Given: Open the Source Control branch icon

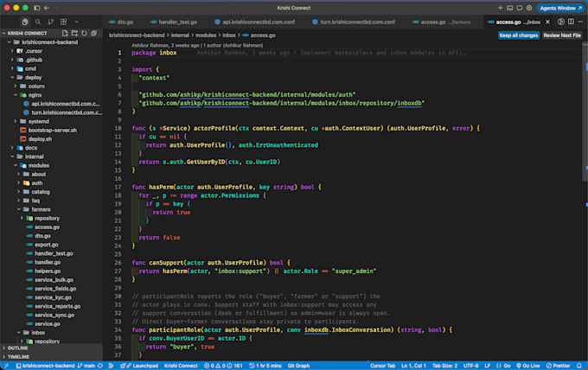Looking at the screenshot, I should (51, 22).
